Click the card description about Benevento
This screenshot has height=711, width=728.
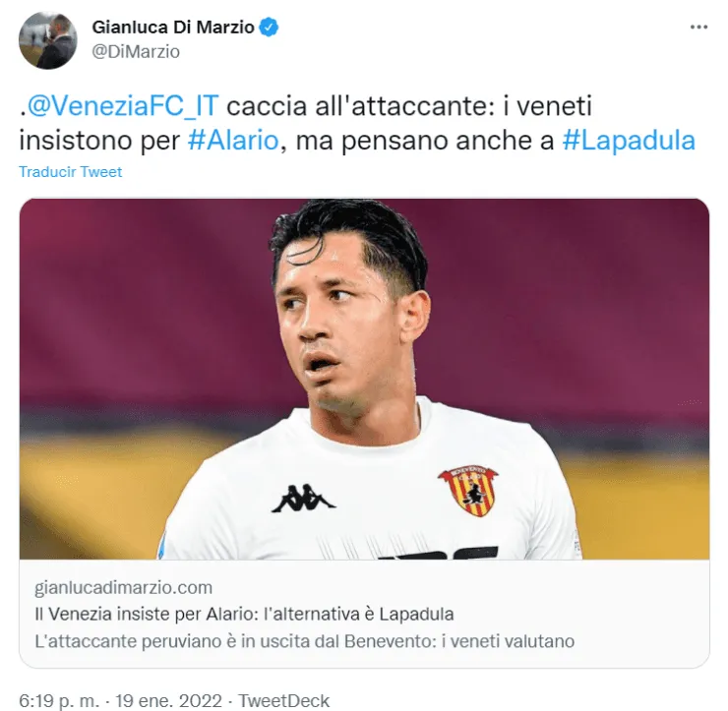[305, 641]
